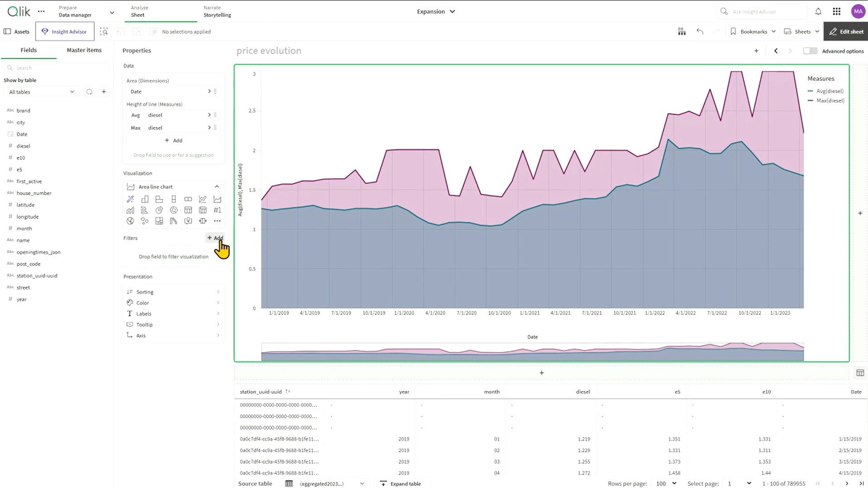Open the Expansion app title dropdown
The width and height of the screenshot is (868, 488).
coord(436,11)
